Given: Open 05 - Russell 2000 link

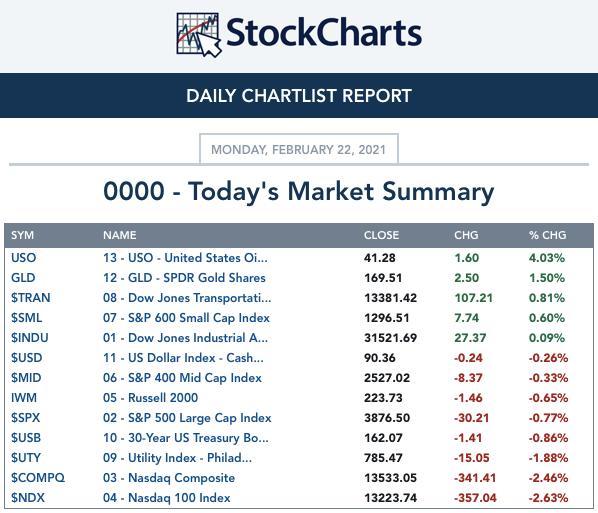Looking at the screenshot, I should (x=151, y=398).
